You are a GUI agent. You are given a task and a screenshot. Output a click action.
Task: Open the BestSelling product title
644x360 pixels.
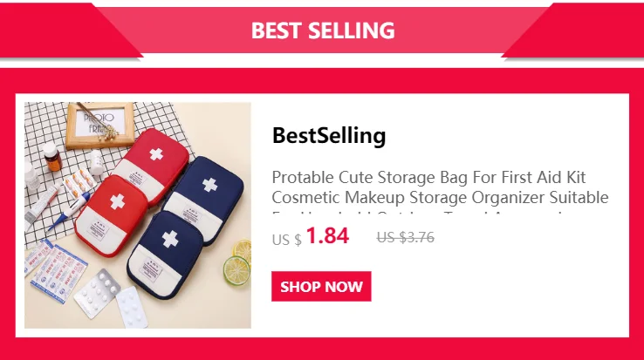tap(328, 136)
